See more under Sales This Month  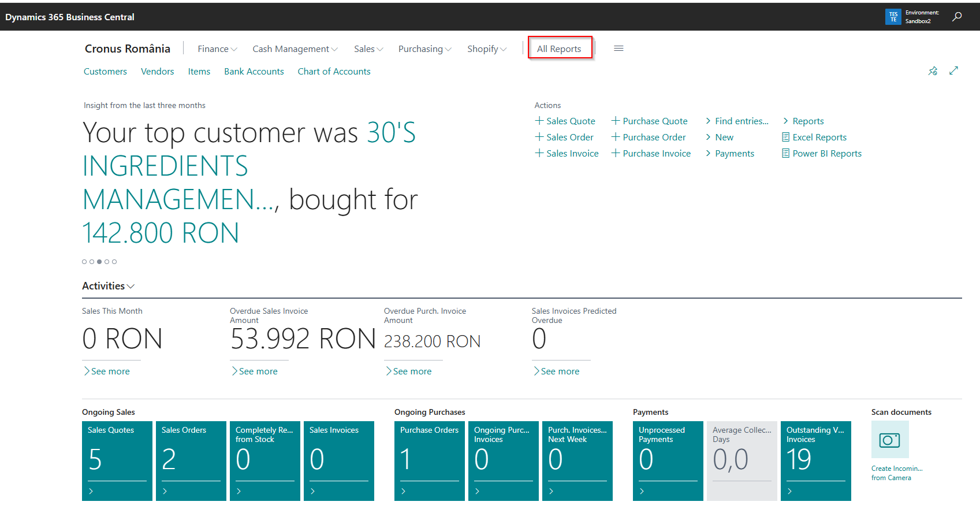[x=107, y=371]
